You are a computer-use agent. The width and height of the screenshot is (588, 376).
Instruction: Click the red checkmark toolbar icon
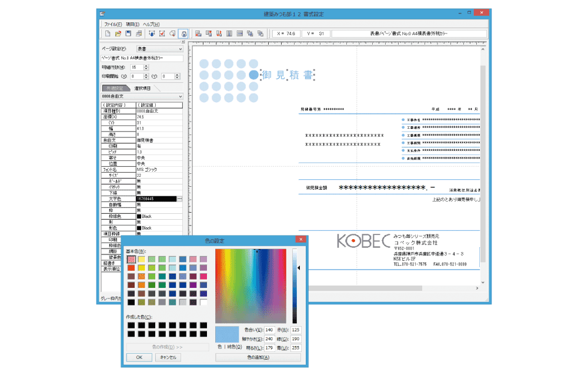pos(162,33)
